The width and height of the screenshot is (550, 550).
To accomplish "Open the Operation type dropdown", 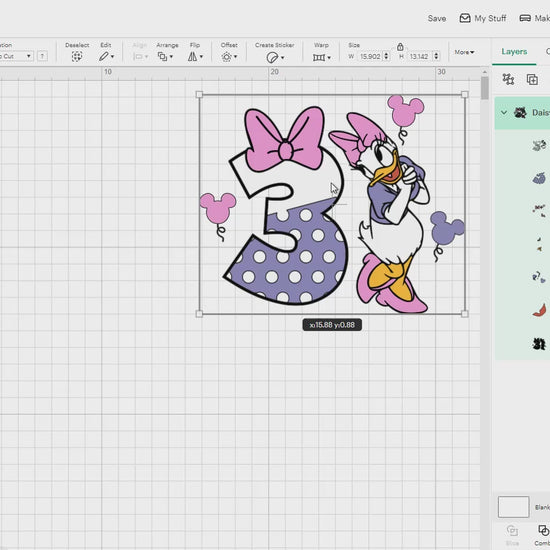I will pos(16,56).
